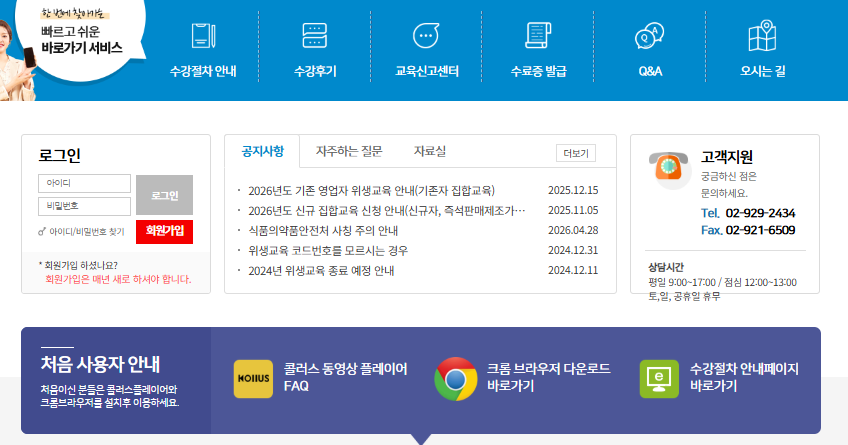Click the 더보기 button
The width and height of the screenshot is (848, 445).
[576, 154]
